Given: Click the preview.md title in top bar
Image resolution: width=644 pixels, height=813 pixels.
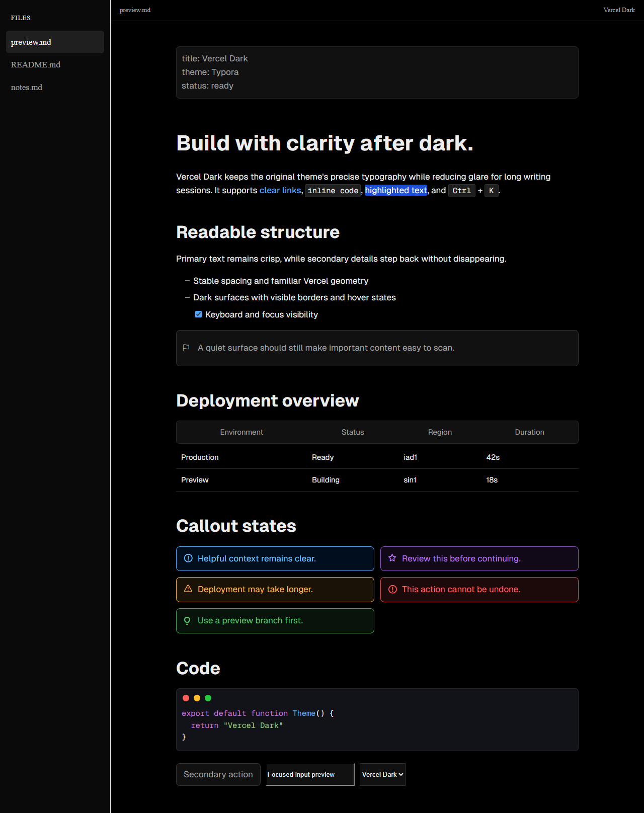Looking at the screenshot, I should point(135,10).
